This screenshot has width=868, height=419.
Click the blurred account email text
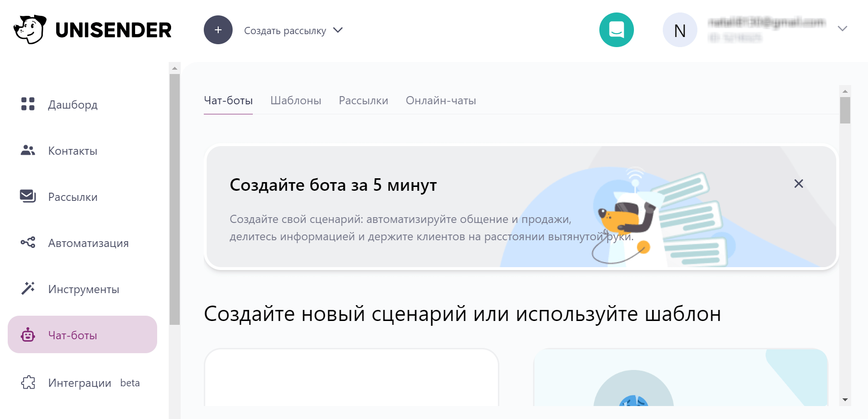[767, 22]
